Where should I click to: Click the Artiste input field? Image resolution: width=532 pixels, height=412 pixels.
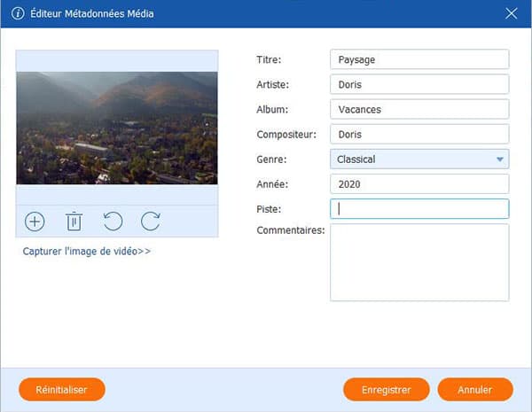pyautogui.click(x=419, y=84)
